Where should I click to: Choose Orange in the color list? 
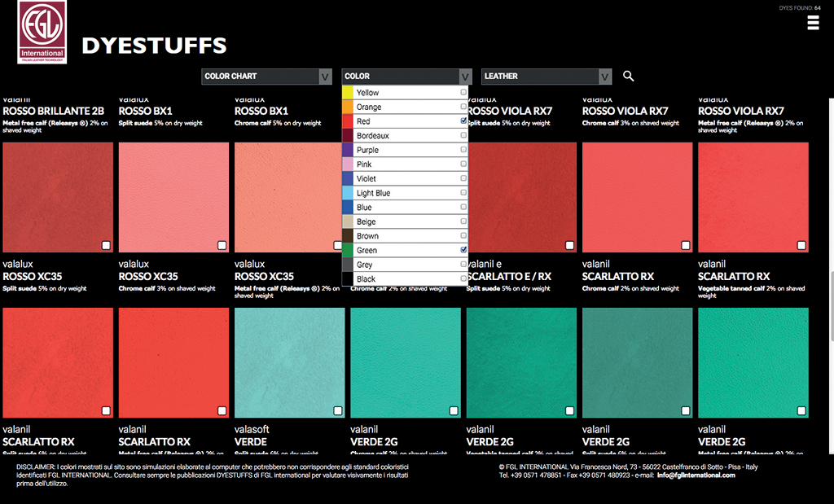[x=405, y=107]
